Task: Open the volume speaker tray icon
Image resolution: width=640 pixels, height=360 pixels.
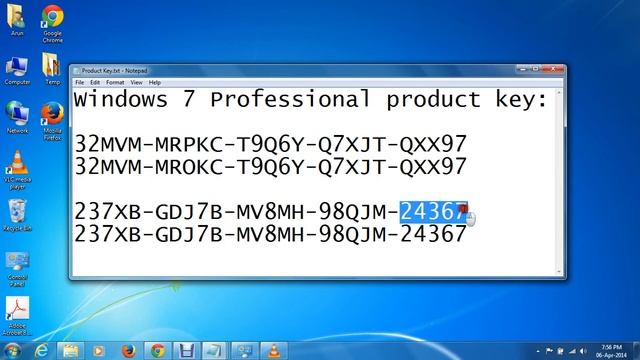Action: point(583,351)
